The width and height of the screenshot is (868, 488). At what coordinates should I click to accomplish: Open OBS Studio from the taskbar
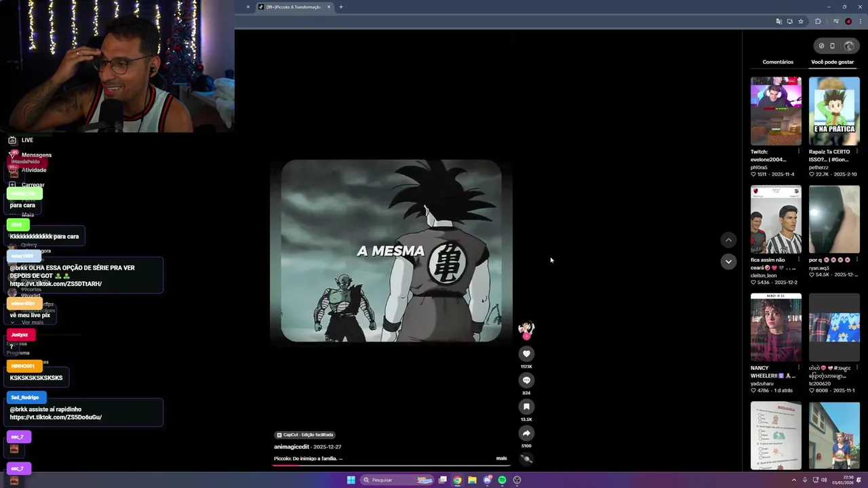click(517, 480)
